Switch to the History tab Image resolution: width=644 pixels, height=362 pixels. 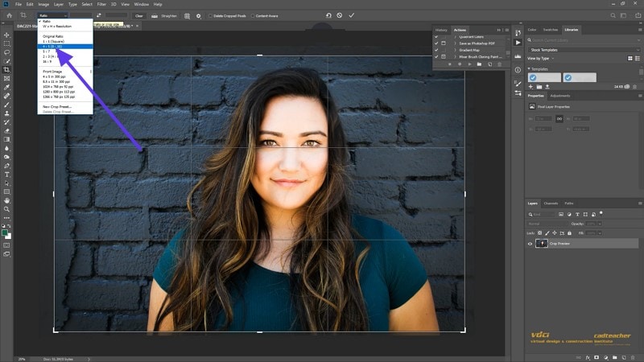tap(441, 30)
